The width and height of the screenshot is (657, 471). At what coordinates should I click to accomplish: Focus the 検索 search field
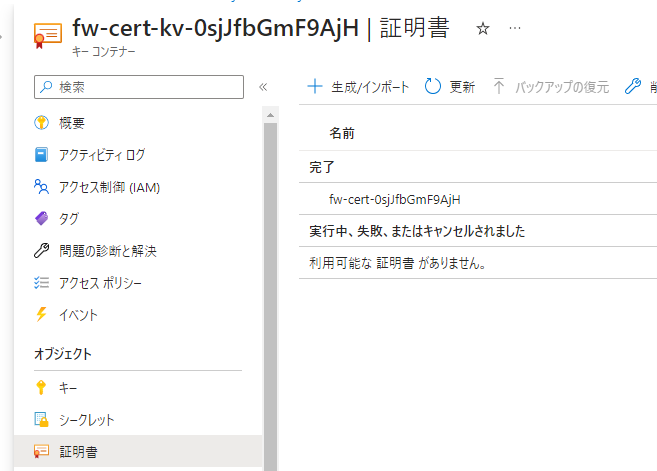pyautogui.click(x=139, y=87)
